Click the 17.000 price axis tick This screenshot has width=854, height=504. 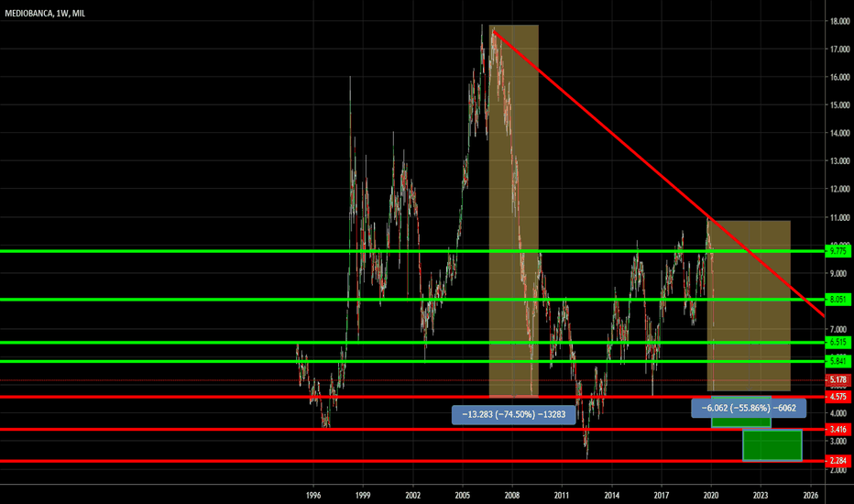tap(839, 49)
